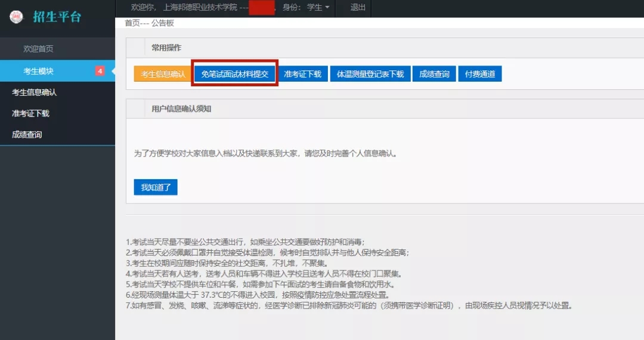This screenshot has width=644, height=340.
Task: Click the 免笔试面试材料提交 button
Action: [234, 74]
